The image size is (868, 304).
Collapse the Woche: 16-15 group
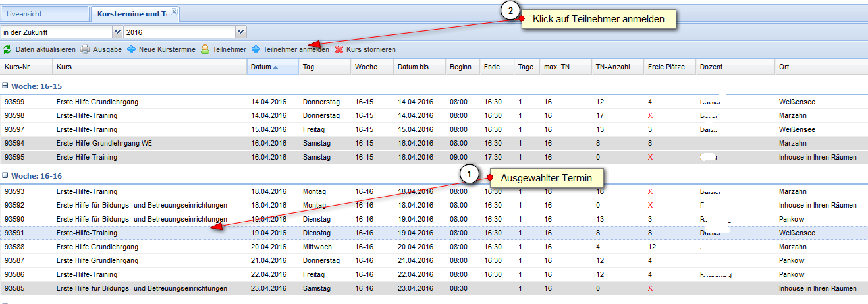(x=5, y=86)
